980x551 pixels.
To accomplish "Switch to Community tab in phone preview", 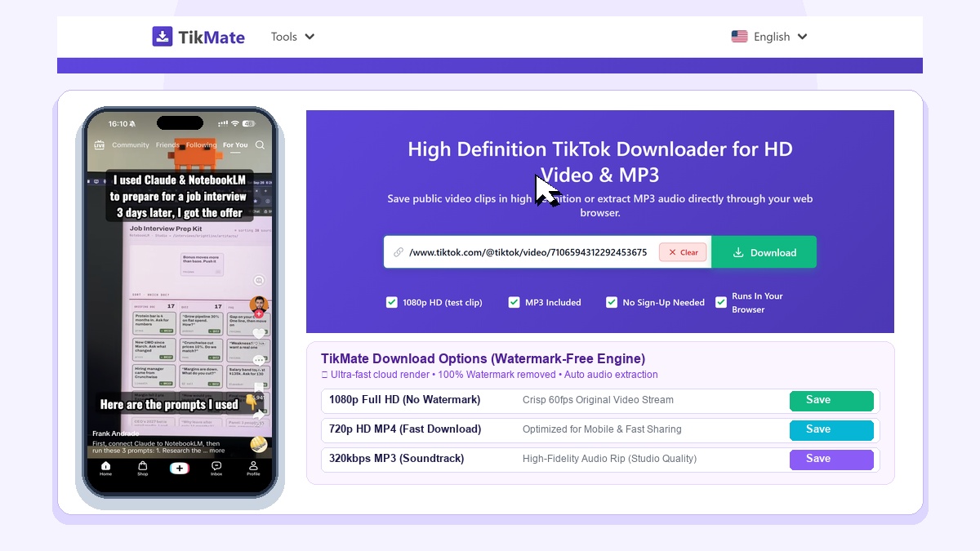I will [131, 145].
